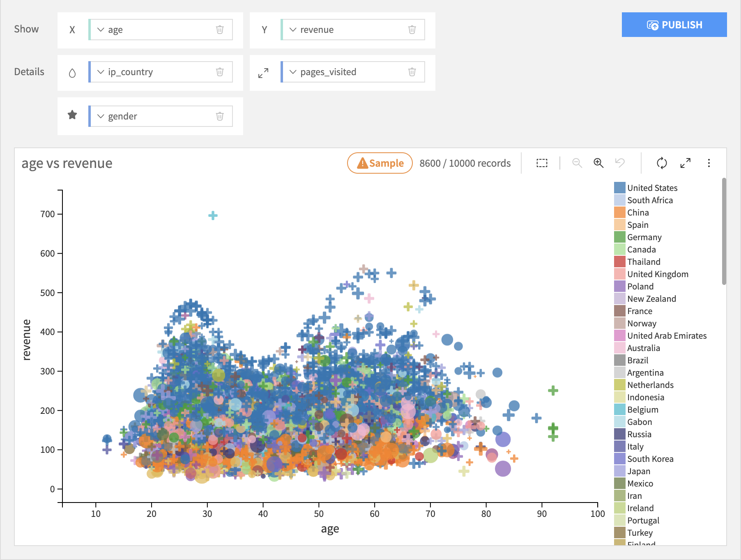Click the United Kingdom legend label
Image resolution: width=741 pixels, height=560 pixels.
[x=658, y=274]
